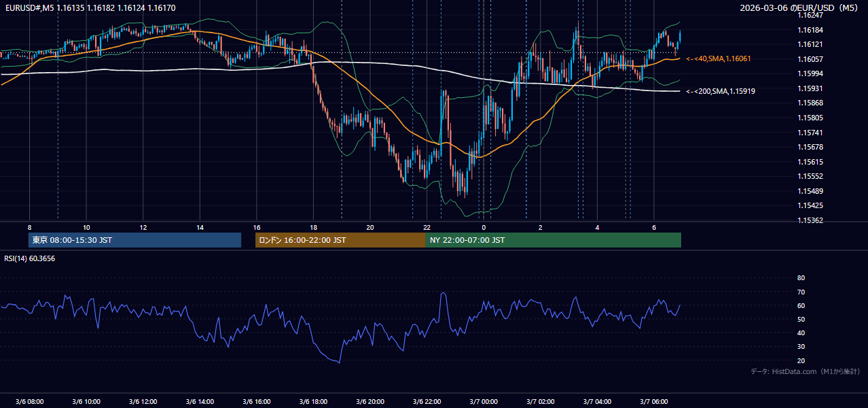Click price level 1.15805 on the axis
This screenshot has height=408, width=868.
pyautogui.click(x=810, y=118)
